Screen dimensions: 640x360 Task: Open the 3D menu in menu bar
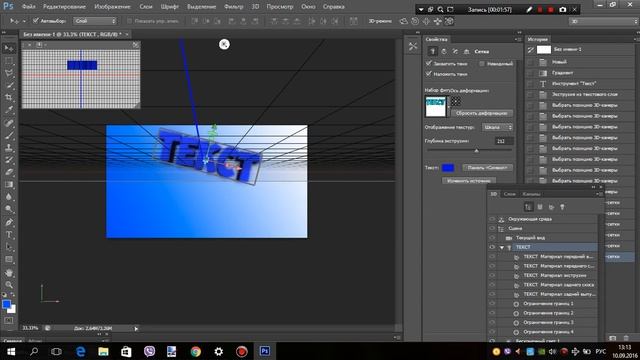point(255,7)
